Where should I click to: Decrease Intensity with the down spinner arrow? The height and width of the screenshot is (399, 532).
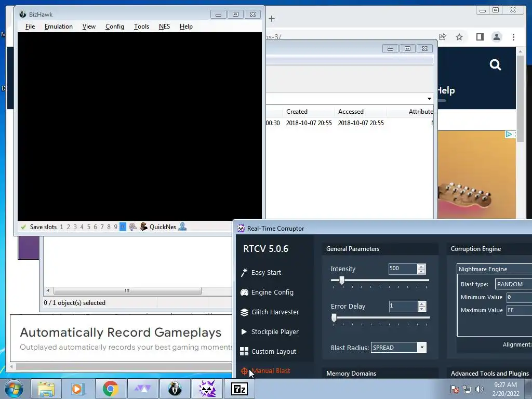(x=421, y=271)
